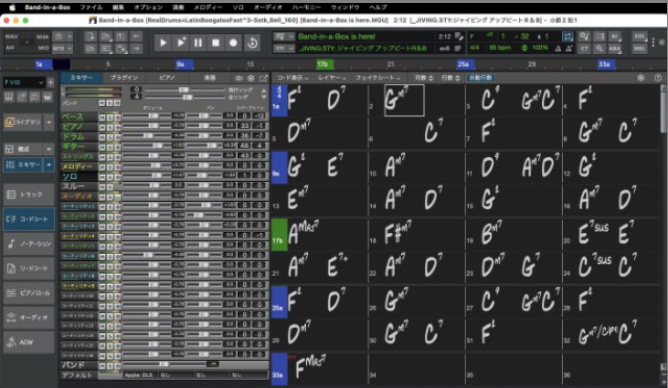This screenshot has width=668, height=388.
Task: Click the Play with generate button
Action: coord(181,43)
